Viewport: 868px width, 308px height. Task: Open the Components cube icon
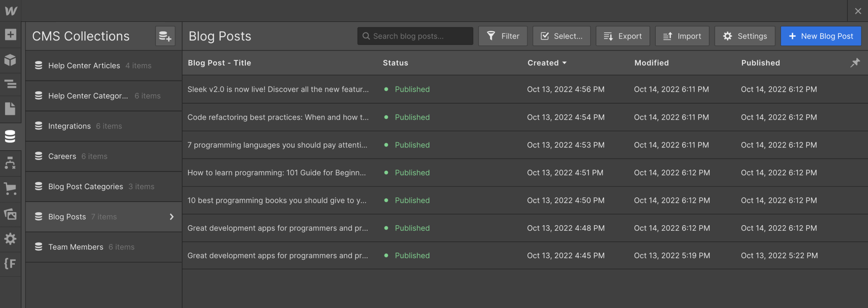tap(10, 60)
